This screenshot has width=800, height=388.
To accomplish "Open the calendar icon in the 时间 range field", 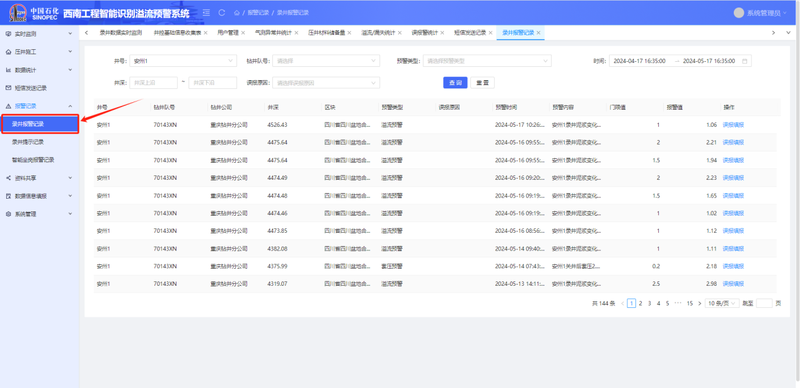I will [x=744, y=61].
